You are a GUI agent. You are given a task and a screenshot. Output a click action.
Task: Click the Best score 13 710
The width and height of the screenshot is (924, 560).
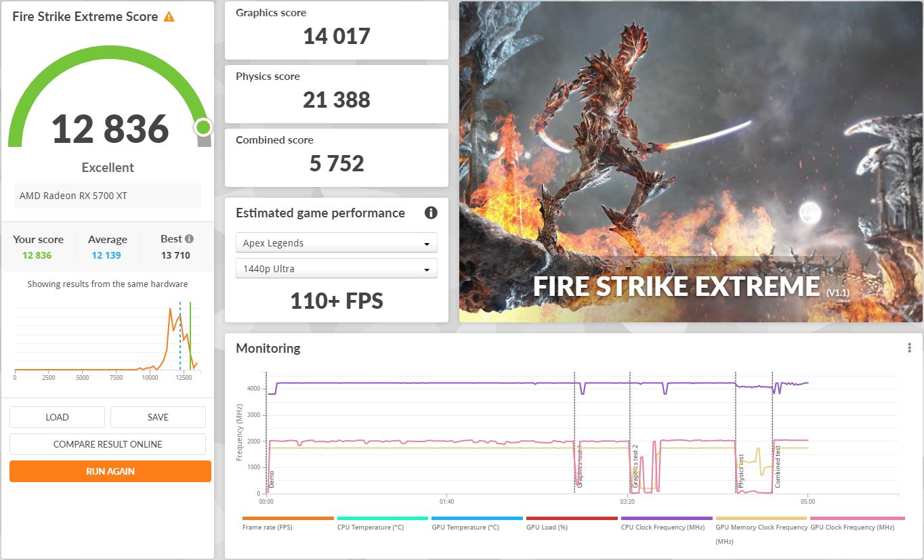175,255
